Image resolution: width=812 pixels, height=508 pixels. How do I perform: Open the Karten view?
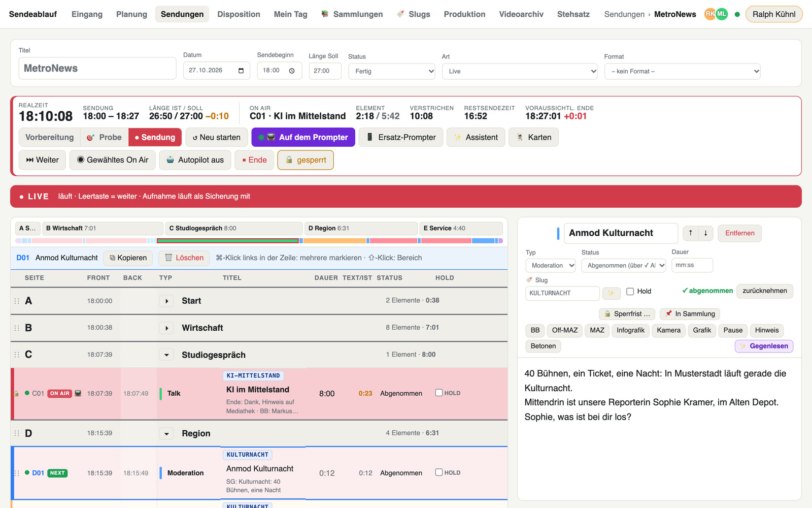(533, 137)
